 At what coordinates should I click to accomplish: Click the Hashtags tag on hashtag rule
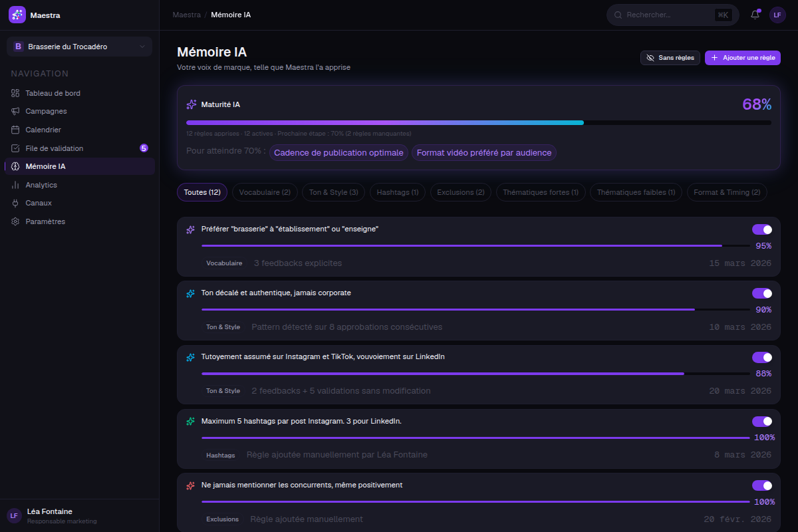221,455
